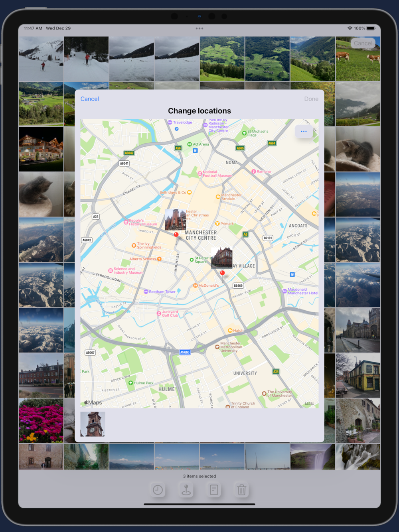Tap the St Peter's Square marker
This screenshot has width=399, height=532.
pyautogui.click(x=192, y=260)
